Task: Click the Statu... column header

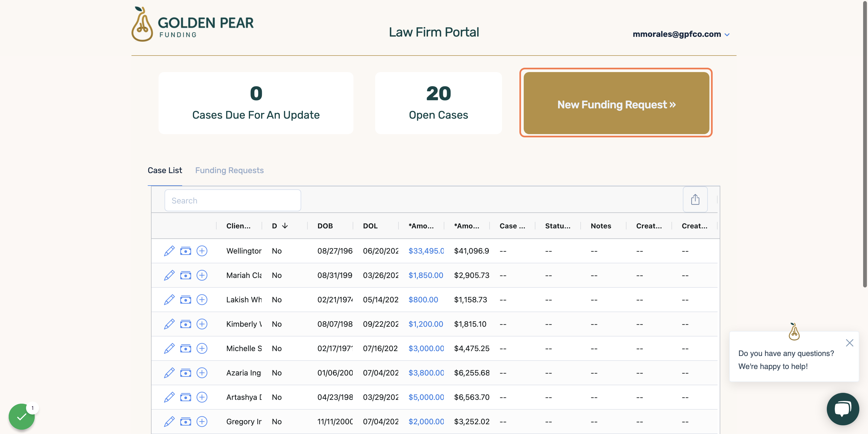Action: (558, 226)
